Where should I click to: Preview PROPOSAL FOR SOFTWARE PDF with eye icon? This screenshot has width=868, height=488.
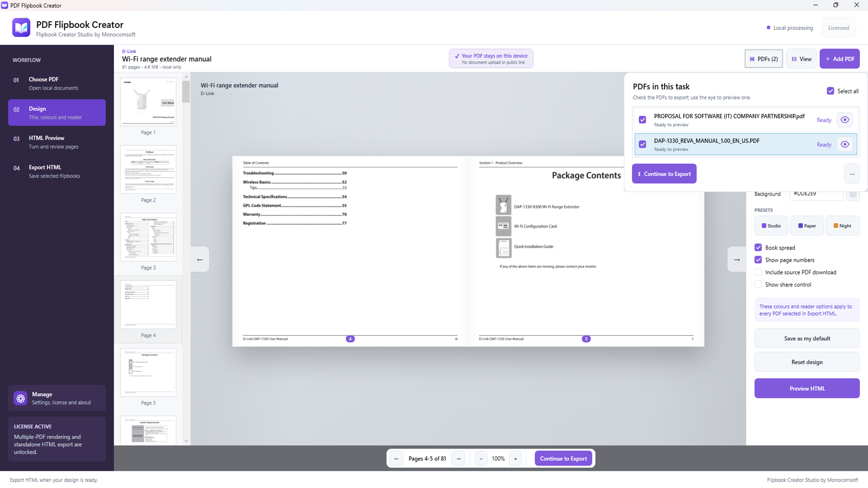click(x=844, y=120)
